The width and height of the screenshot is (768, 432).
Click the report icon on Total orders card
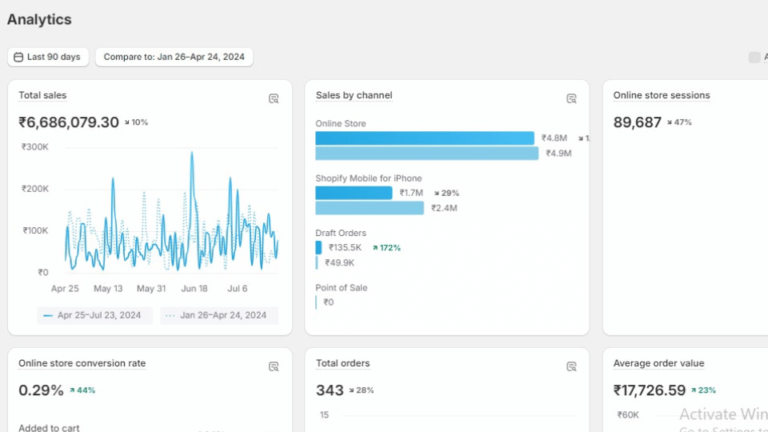coord(571,366)
